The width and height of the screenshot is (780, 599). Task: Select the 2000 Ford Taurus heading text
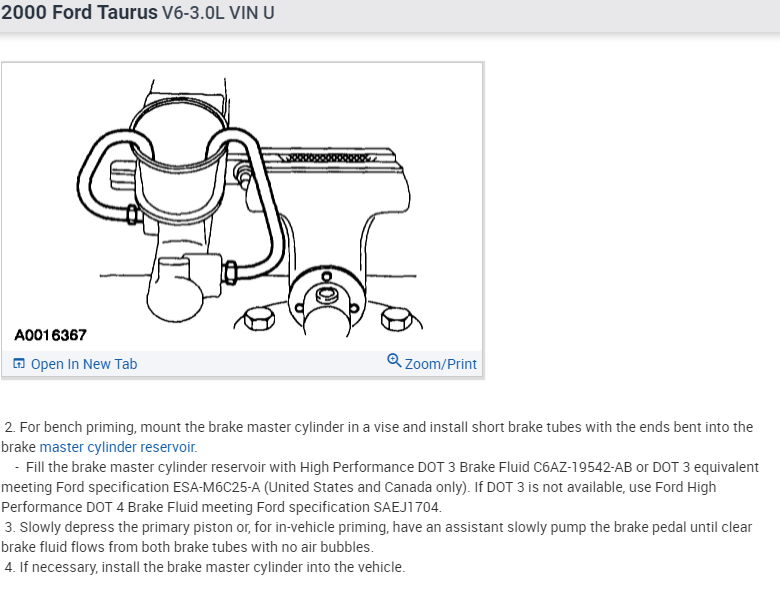[79, 12]
